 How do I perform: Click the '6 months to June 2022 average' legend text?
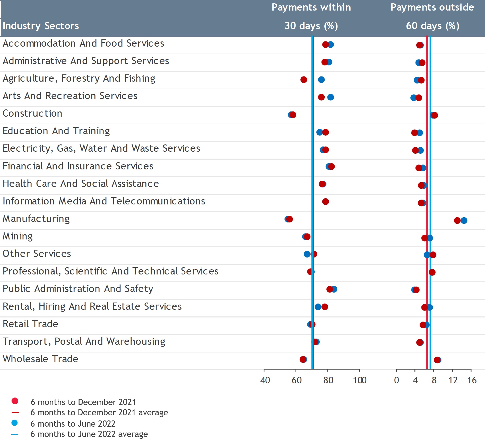click(x=89, y=434)
